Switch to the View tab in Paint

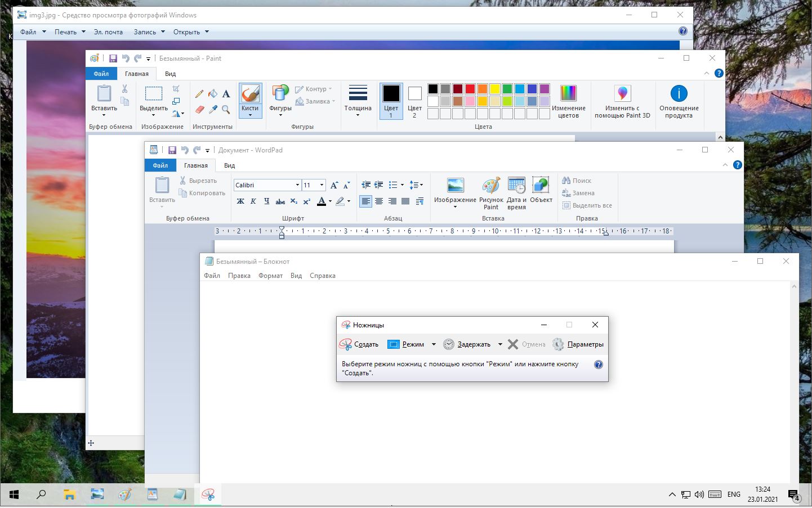[170, 74]
